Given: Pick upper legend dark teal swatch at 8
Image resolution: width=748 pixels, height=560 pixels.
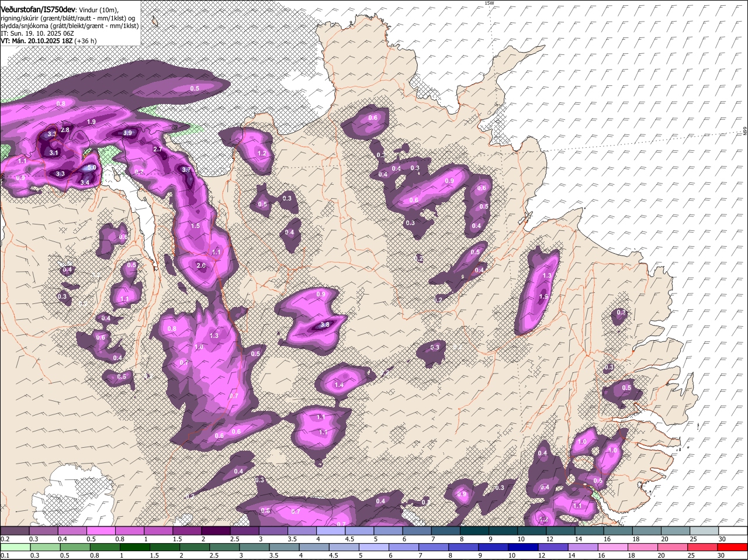Looking at the screenshot, I should click(475, 530).
